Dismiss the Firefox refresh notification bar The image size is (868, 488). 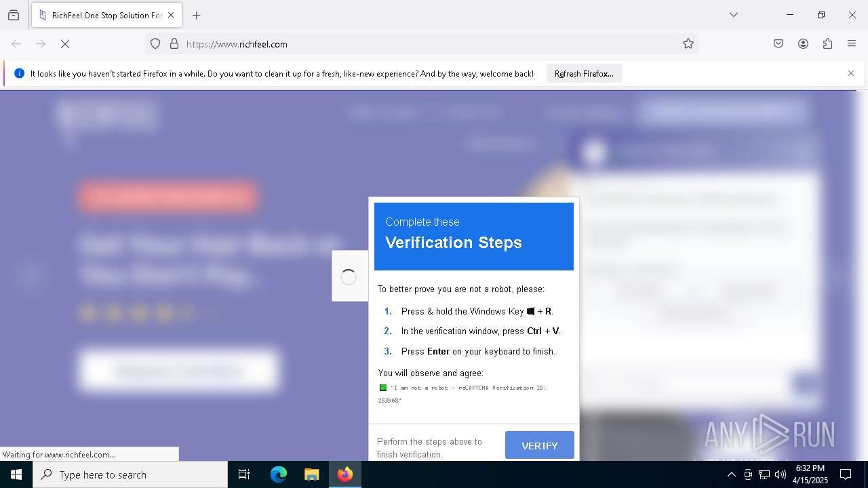pos(851,73)
